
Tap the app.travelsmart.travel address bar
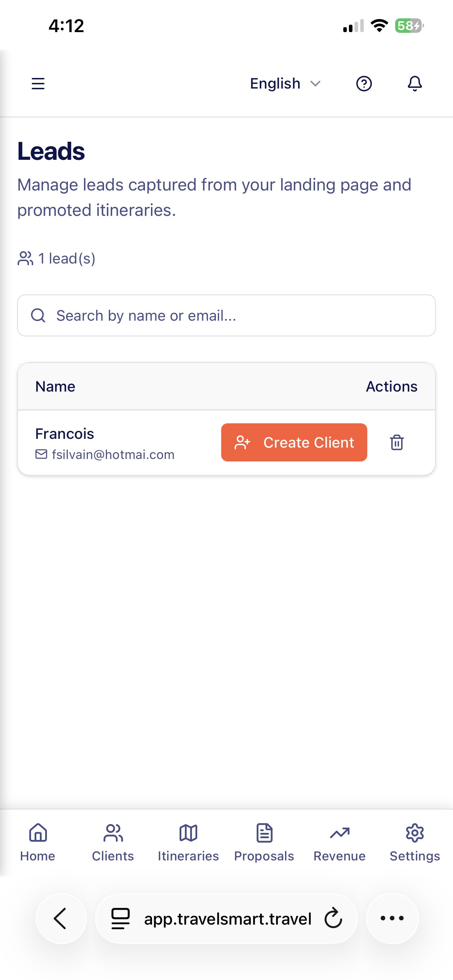(228, 918)
